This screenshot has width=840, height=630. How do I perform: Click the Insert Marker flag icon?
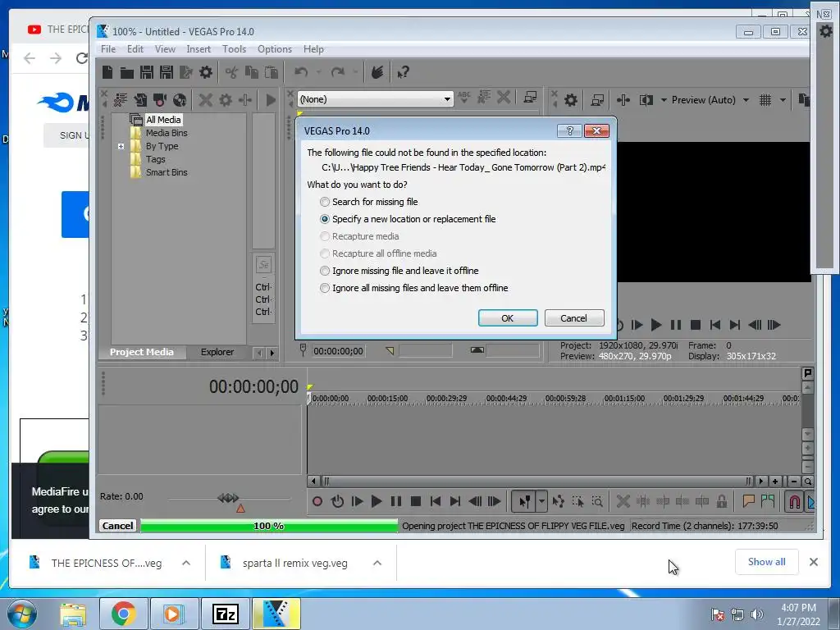tap(748, 501)
